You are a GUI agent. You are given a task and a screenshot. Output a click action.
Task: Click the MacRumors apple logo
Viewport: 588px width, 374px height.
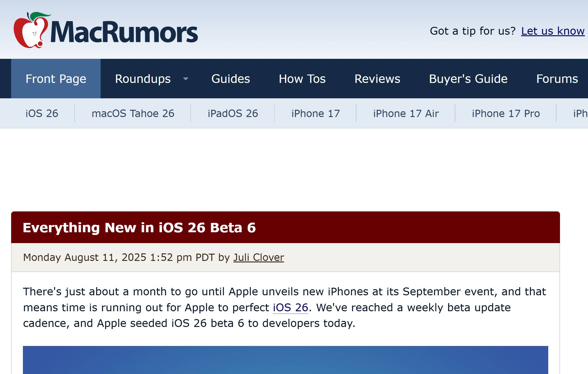pyautogui.click(x=31, y=30)
